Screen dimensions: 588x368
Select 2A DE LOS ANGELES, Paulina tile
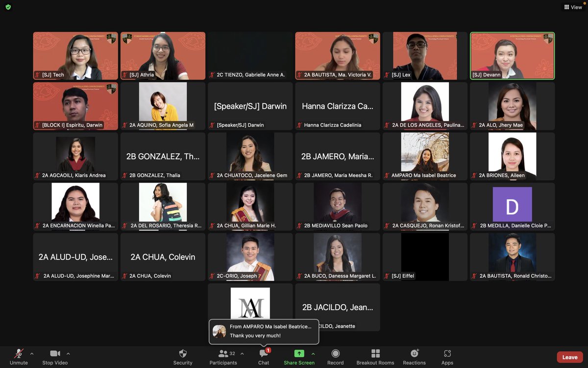pos(425,106)
